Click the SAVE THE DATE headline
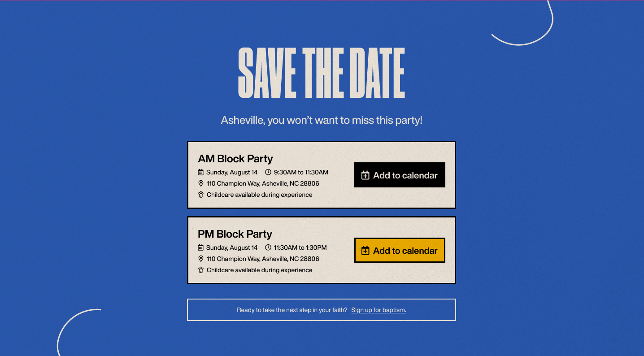 322,73
